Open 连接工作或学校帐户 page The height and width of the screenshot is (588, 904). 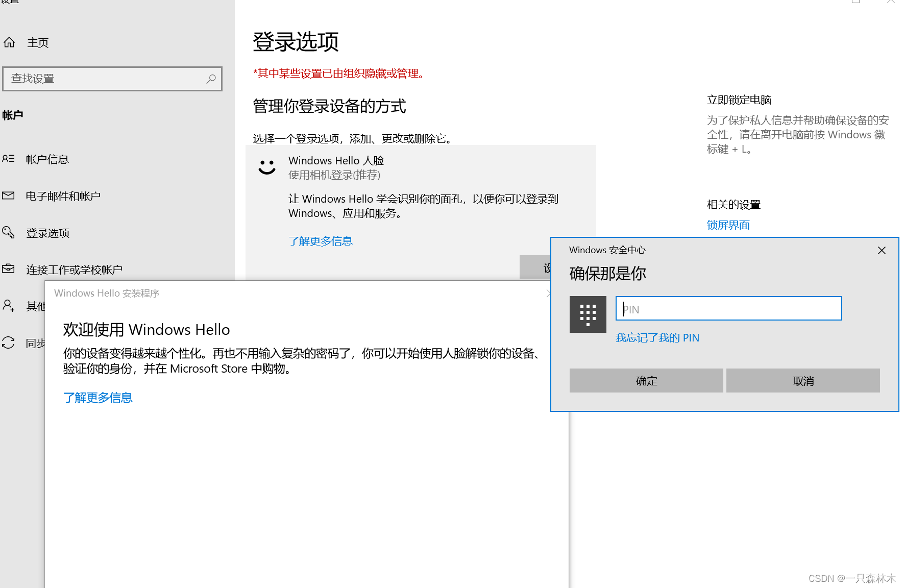[x=75, y=269]
